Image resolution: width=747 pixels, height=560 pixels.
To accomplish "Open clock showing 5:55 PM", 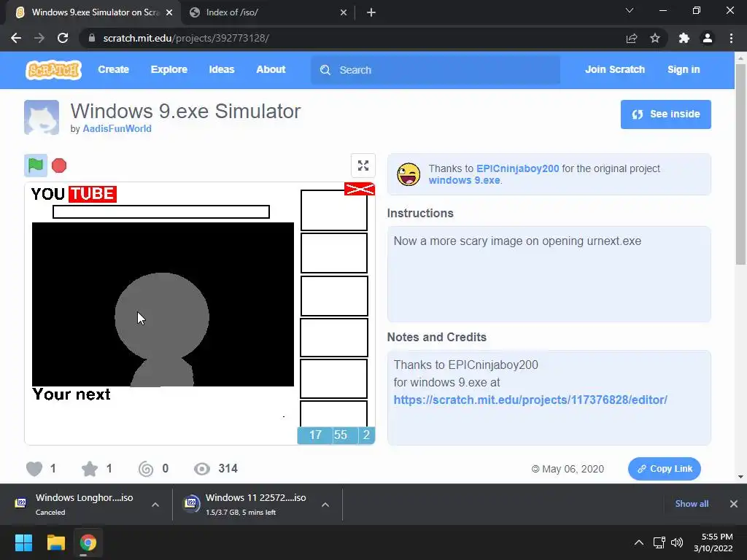I will coord(713,542).
